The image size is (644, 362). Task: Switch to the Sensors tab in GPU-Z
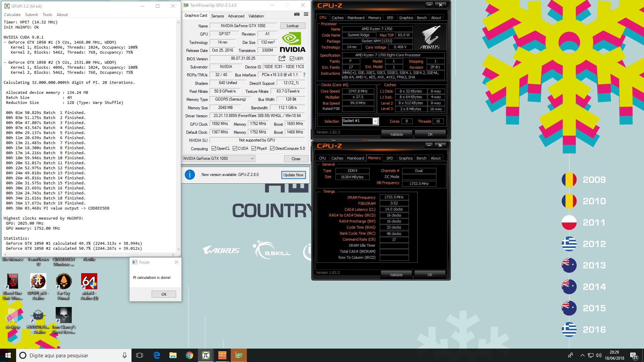(217, 16)
